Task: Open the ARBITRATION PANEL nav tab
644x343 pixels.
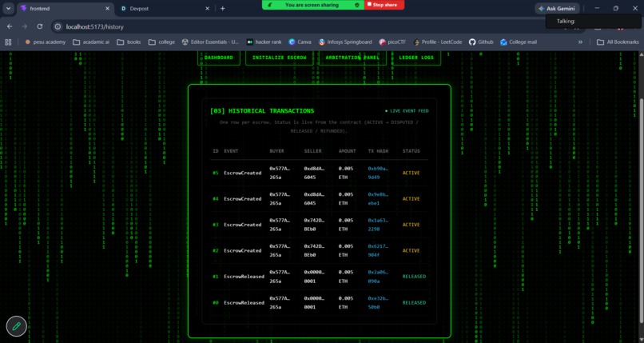Action: tap(352, 58)
